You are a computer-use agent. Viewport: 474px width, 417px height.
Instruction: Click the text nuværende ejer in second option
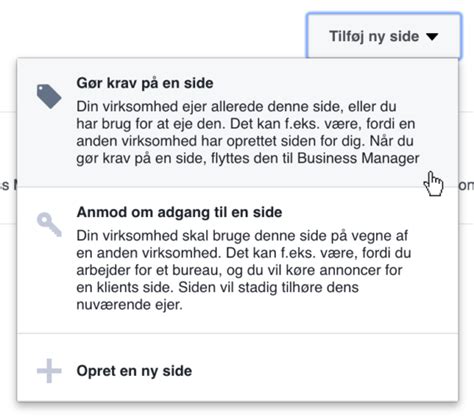click(x=129, y=304)
